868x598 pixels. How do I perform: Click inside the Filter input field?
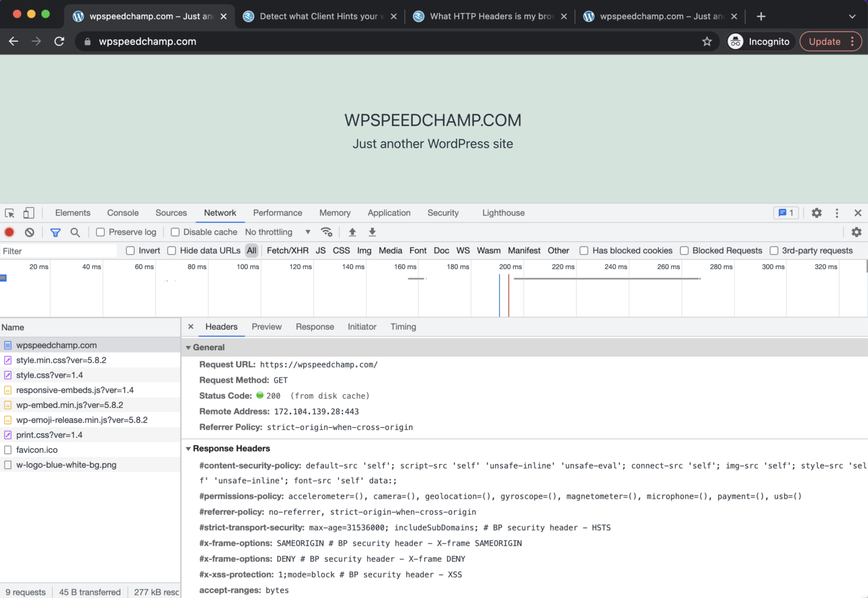(57, 250)
